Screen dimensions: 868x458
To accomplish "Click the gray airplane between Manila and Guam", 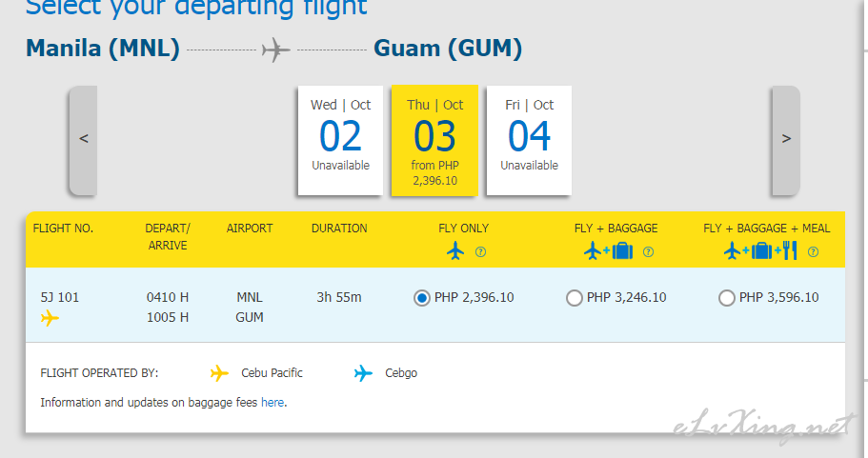I will (x=276, y=50).
